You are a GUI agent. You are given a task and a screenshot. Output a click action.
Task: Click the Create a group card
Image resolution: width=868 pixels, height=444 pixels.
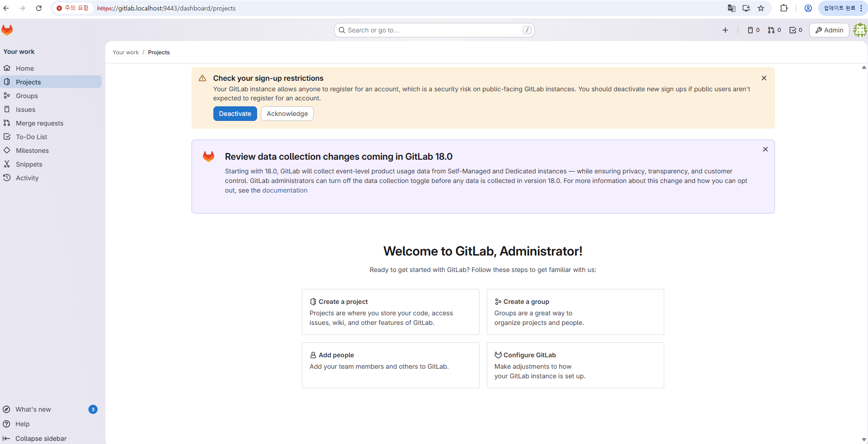(575, 312)
